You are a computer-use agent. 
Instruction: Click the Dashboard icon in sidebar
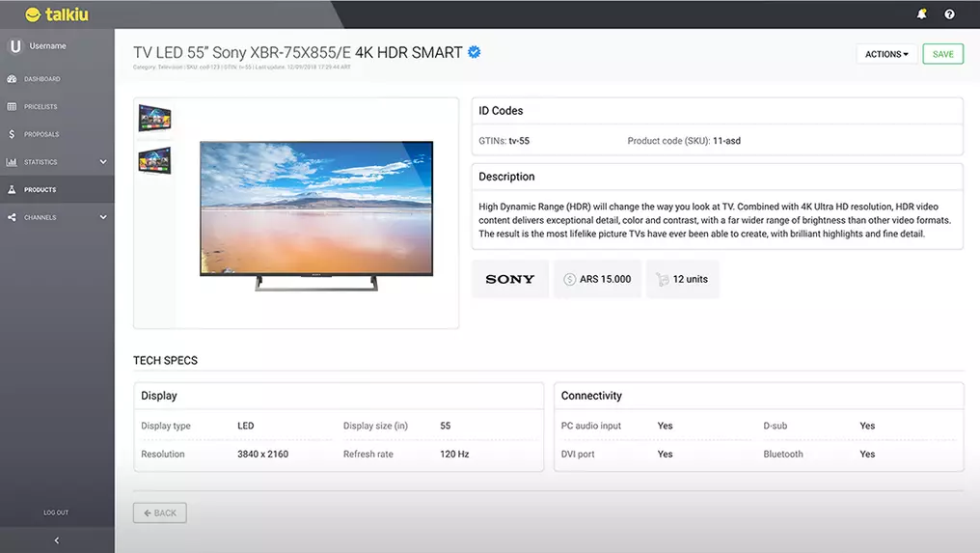(x=12, y=79)
